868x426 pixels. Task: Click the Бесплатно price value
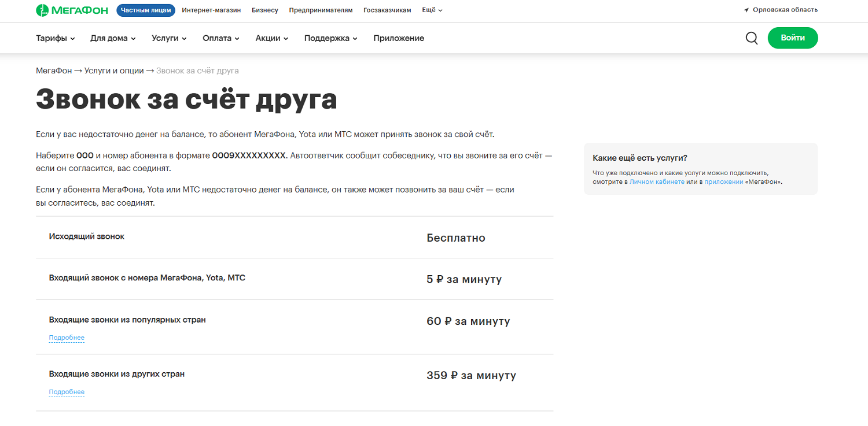click(x=456, y=238)
